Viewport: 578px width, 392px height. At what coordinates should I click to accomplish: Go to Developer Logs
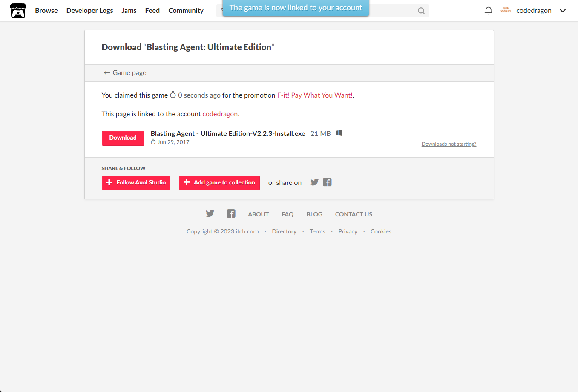(90, 11)
